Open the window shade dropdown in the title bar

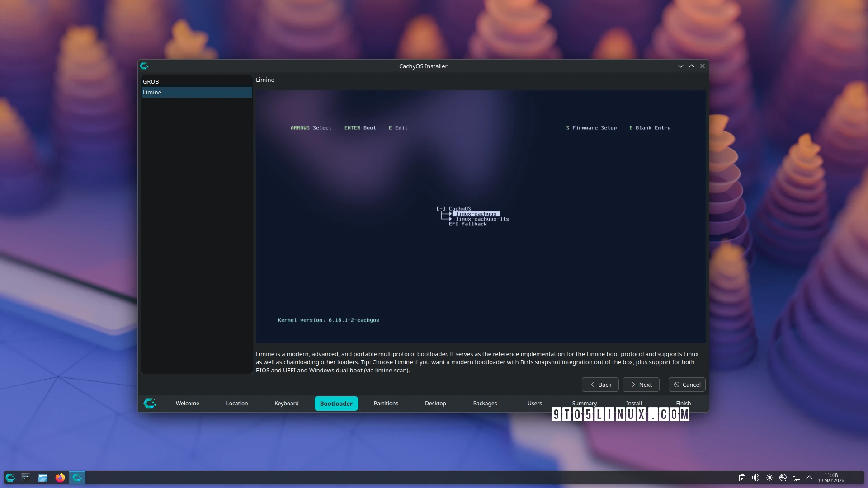(680, 66)
